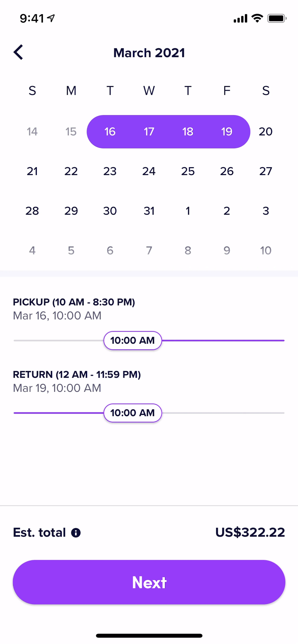298x644 pixels.
Task: Choose March 20 on the calendar
Action: tap(265, 132)
